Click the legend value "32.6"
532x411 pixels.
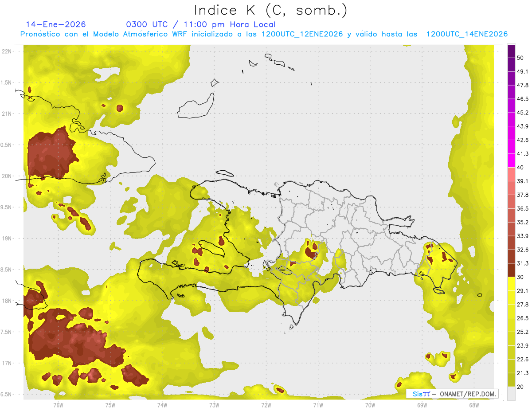tap(523, 250)
